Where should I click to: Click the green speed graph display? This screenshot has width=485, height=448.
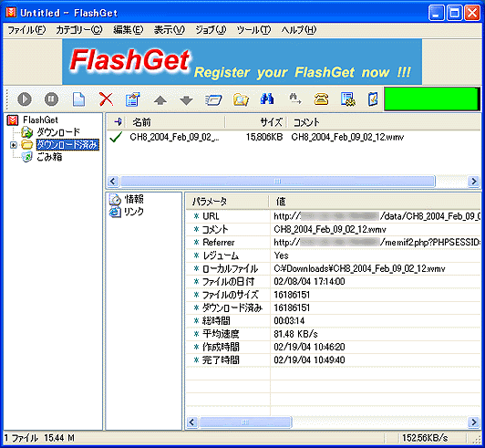point(432,99)
